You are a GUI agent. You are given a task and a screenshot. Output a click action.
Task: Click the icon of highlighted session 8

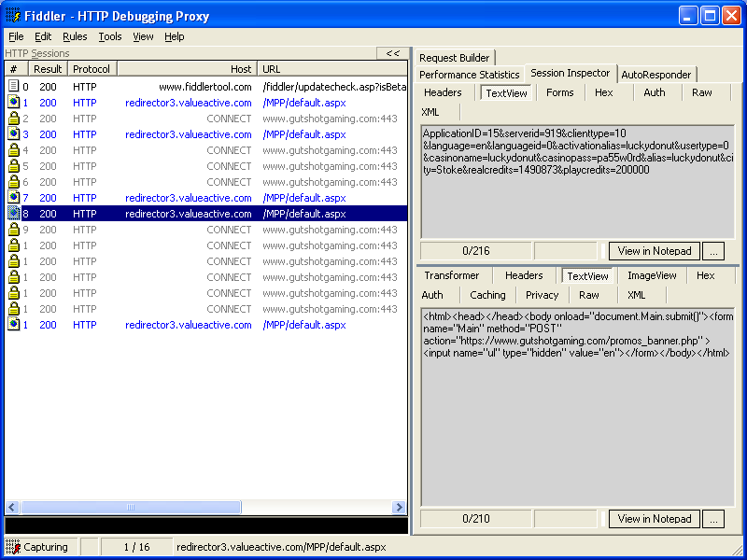pos(14,214)
